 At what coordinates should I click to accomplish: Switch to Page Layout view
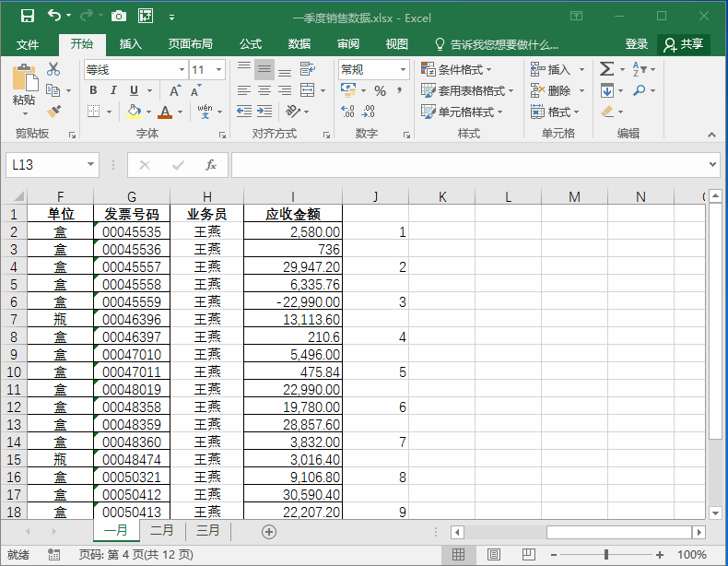point(494,554)
